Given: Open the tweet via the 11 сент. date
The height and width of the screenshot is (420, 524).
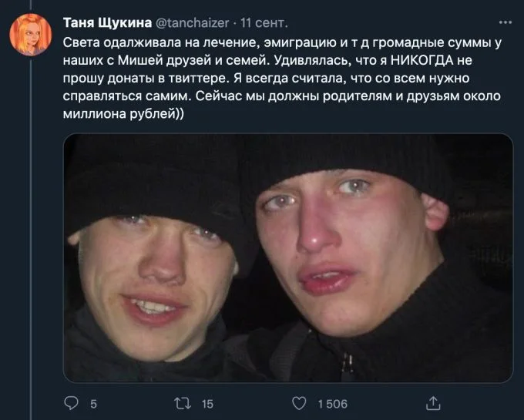Looking at the screenshot, I should pyautogui.click(x=264, y=22).
